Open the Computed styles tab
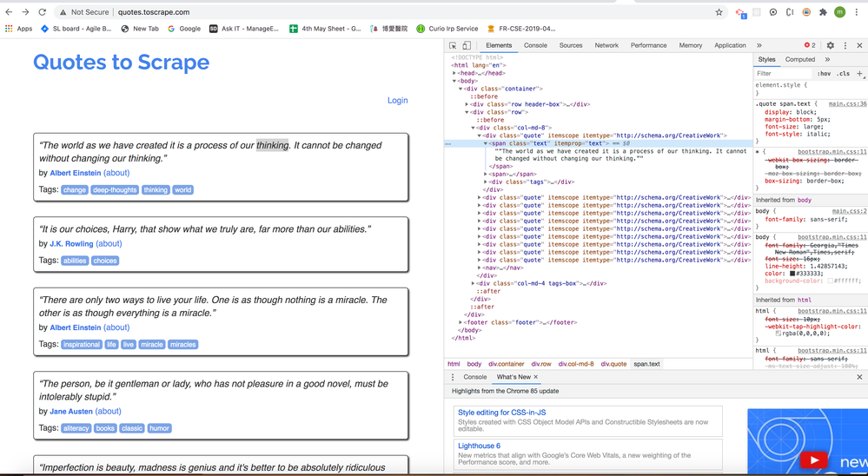 point(800,59)
